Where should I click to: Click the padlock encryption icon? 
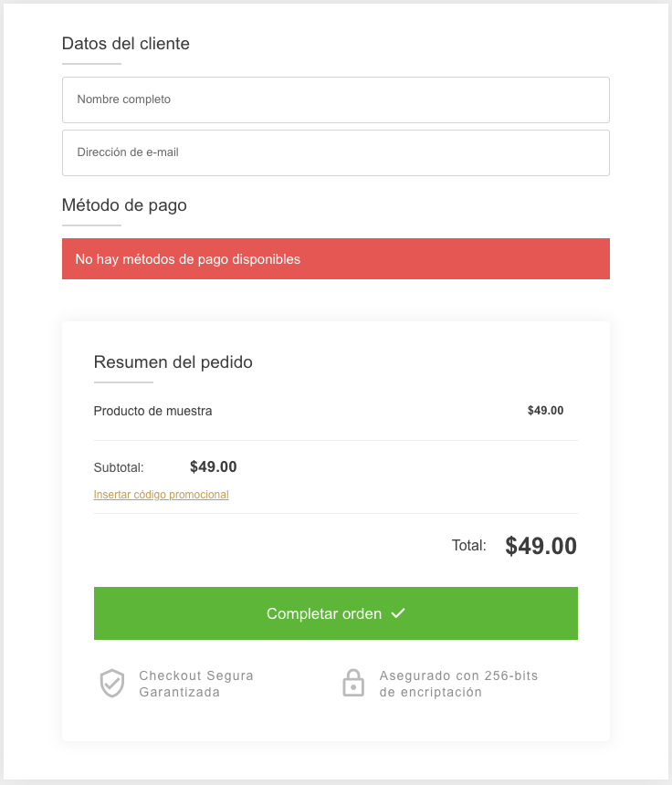[353, 683]
